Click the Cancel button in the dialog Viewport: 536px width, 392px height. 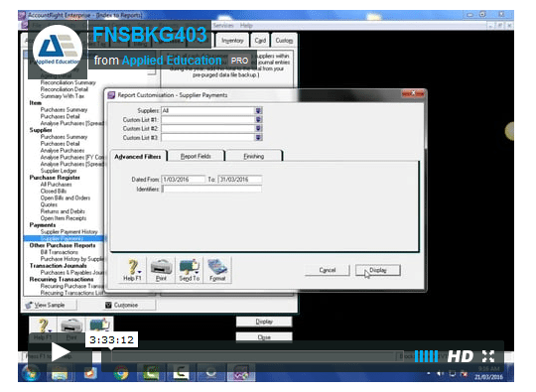(328, 270)
